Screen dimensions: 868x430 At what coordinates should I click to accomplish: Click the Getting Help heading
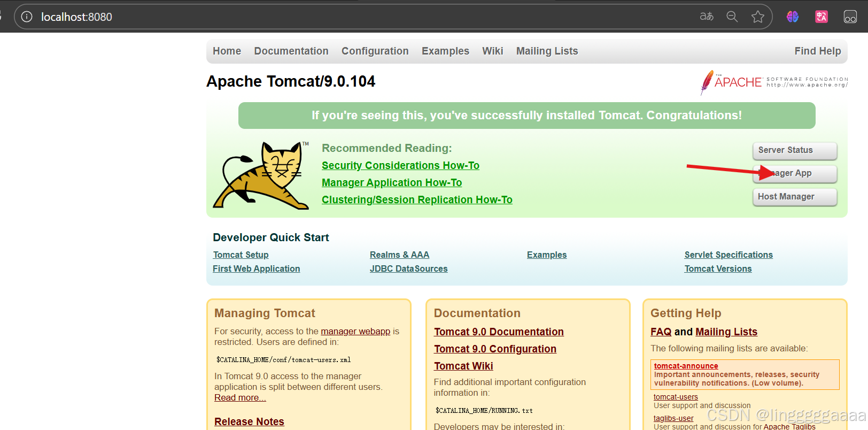coord(686,313)
